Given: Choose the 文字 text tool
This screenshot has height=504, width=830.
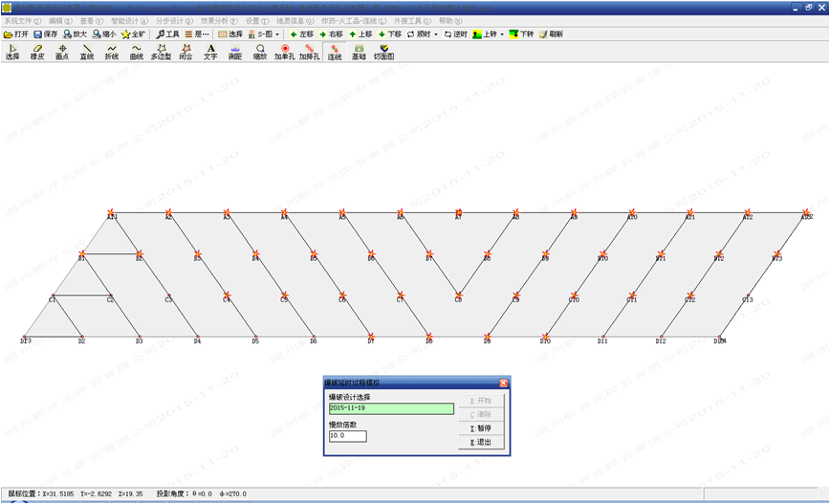Looking at the screenshot, I should [x=210, y=51].
